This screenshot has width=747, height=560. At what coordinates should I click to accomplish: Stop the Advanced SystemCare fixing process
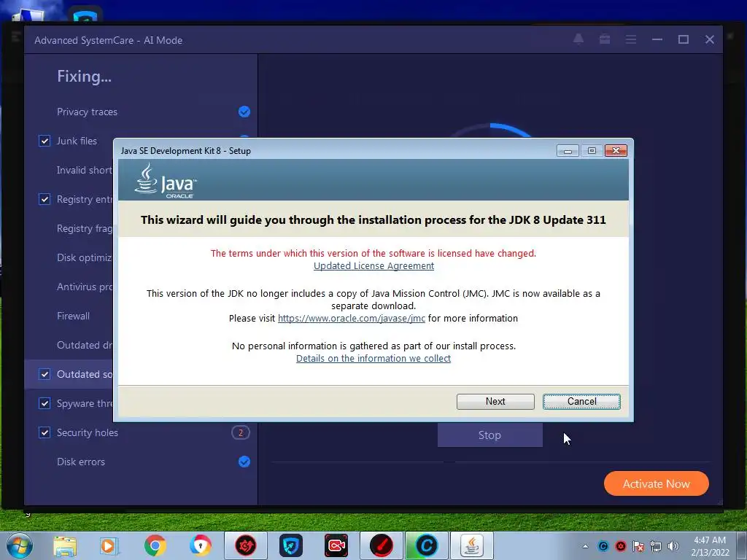[489, 435]
